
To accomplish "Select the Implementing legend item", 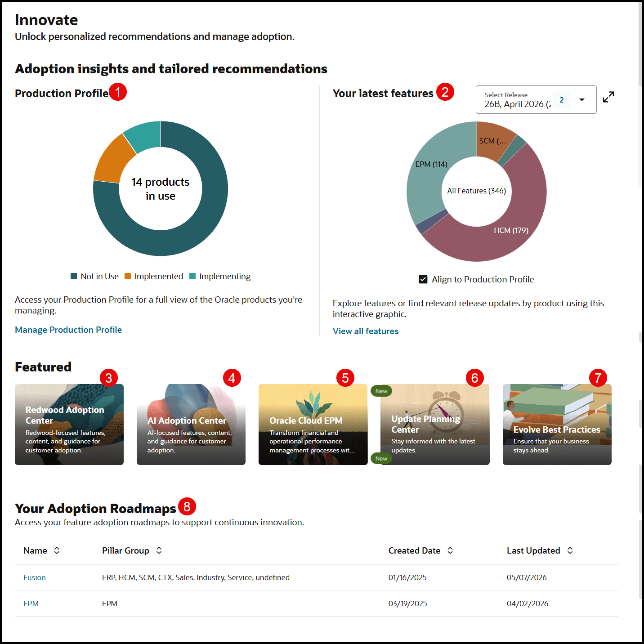I will pyautogui.click(x=220, y=276).
